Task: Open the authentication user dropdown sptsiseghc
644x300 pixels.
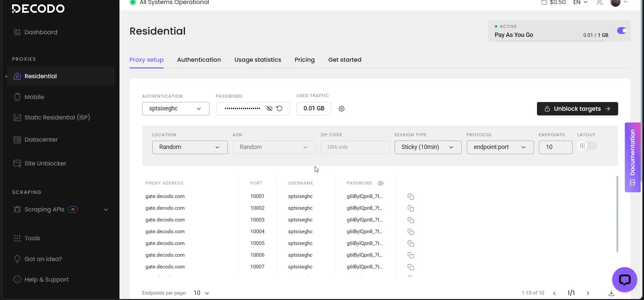Action: [x=176, y=109]
